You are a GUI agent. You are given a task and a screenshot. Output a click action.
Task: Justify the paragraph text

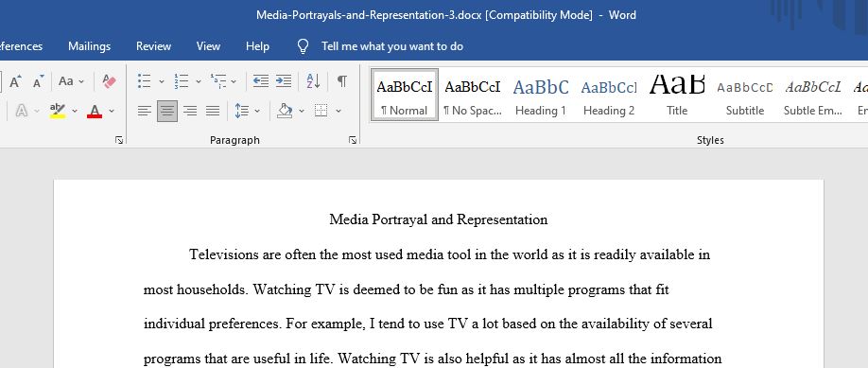click(213, 111)
